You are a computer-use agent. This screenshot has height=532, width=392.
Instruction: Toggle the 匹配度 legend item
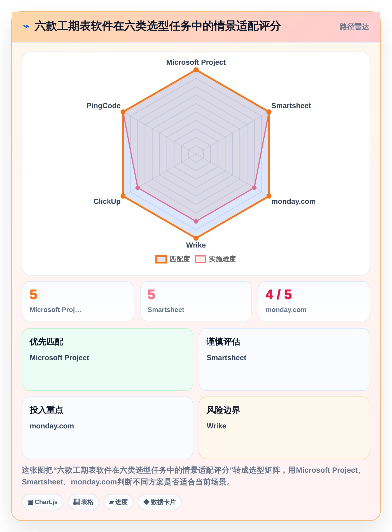point(173,259)
